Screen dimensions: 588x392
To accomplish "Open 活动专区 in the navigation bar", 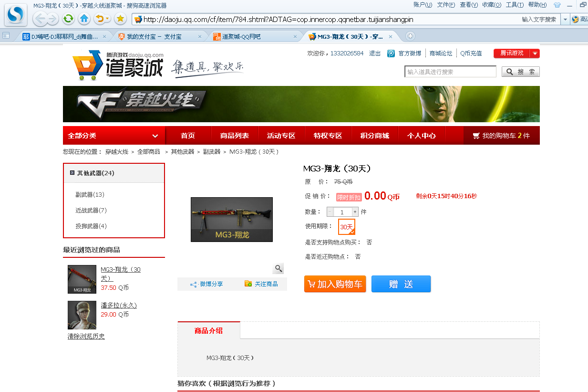I will tap(281, 136).
